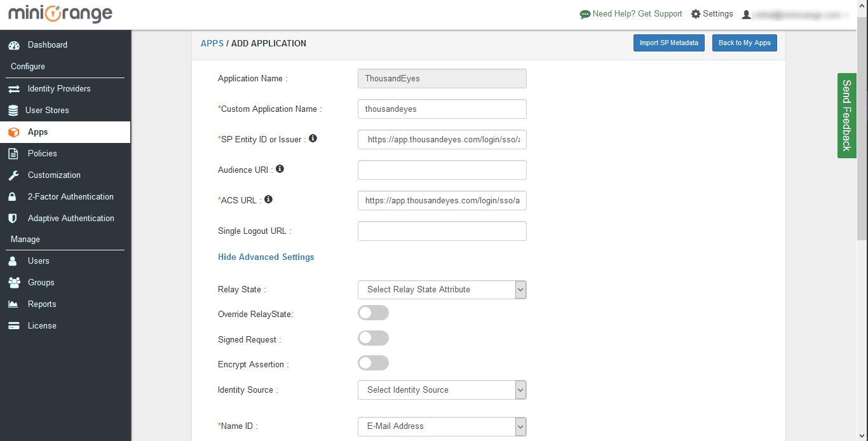Click the License card icon
The width and height of the screenshot is (868, 441).
(x=13, y=326)
